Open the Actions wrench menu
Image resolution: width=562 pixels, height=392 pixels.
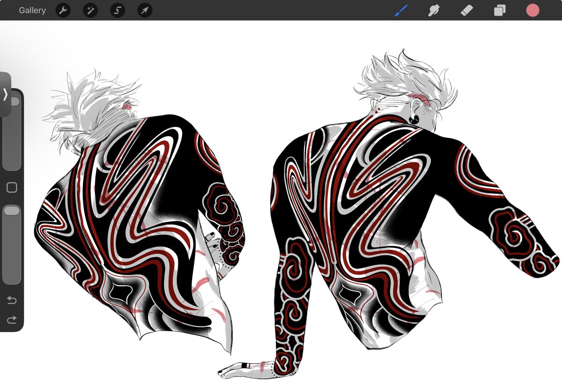tap(63, 10)
